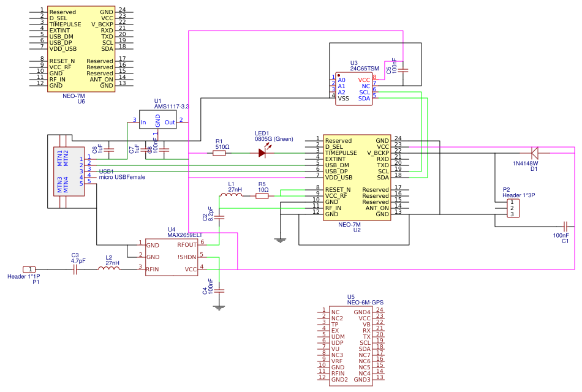Select the C5 100nF capacitor near U3
Image resolution: width=582 pixels, height=392 pixels.
403,69
